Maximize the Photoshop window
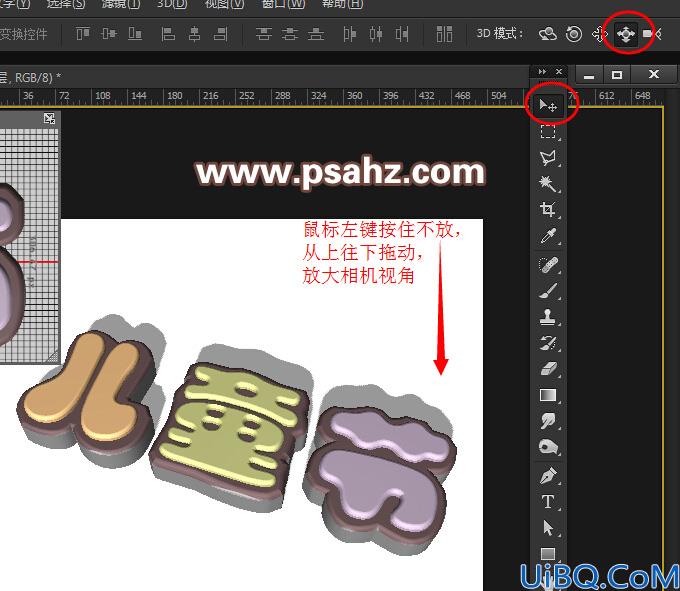Screen dimensions: 680x591 617,75
